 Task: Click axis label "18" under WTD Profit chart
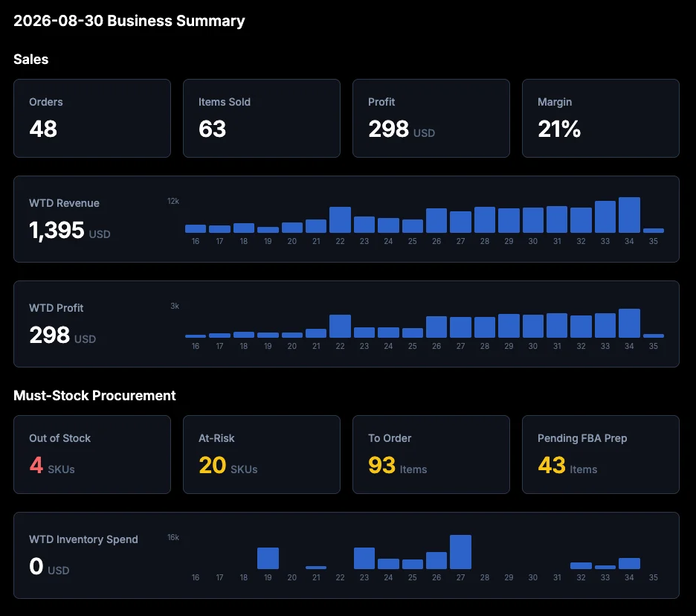244,346
